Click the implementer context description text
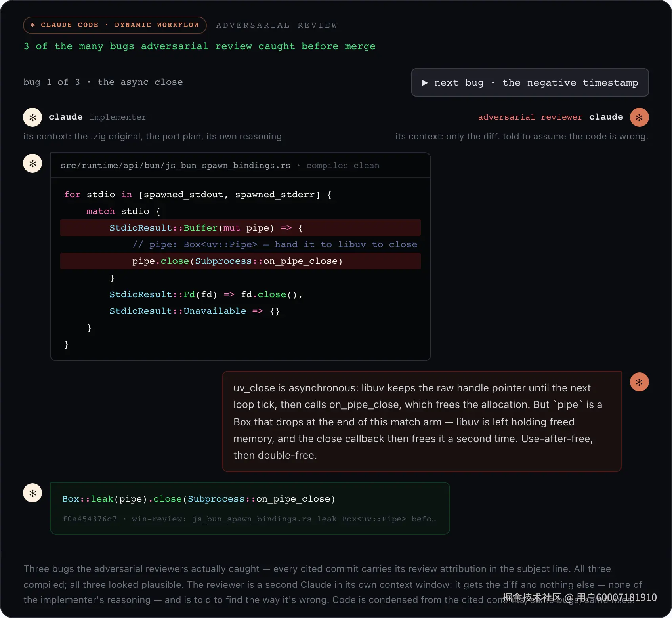The height and width of the screenshot is (618, 672). 153,136
